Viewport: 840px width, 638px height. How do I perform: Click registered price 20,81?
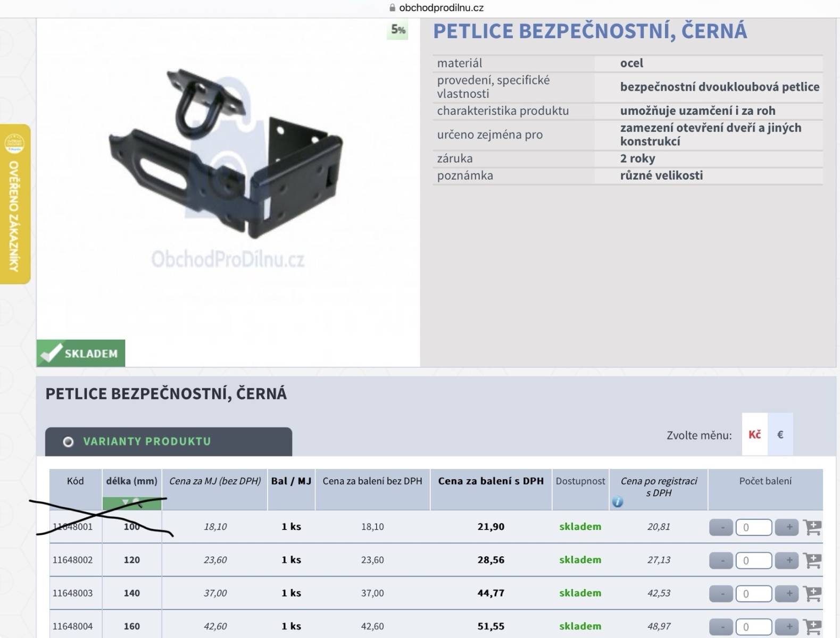[x=659, y=526]
